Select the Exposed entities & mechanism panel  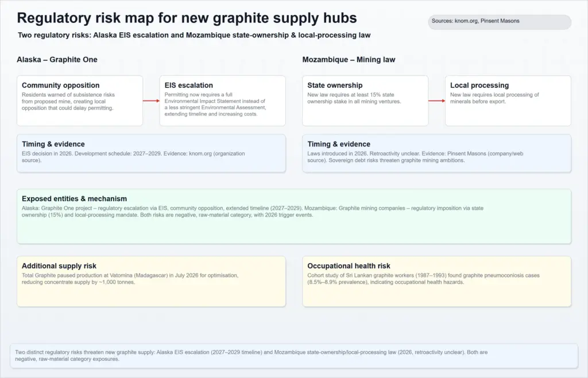coord(294,217)
